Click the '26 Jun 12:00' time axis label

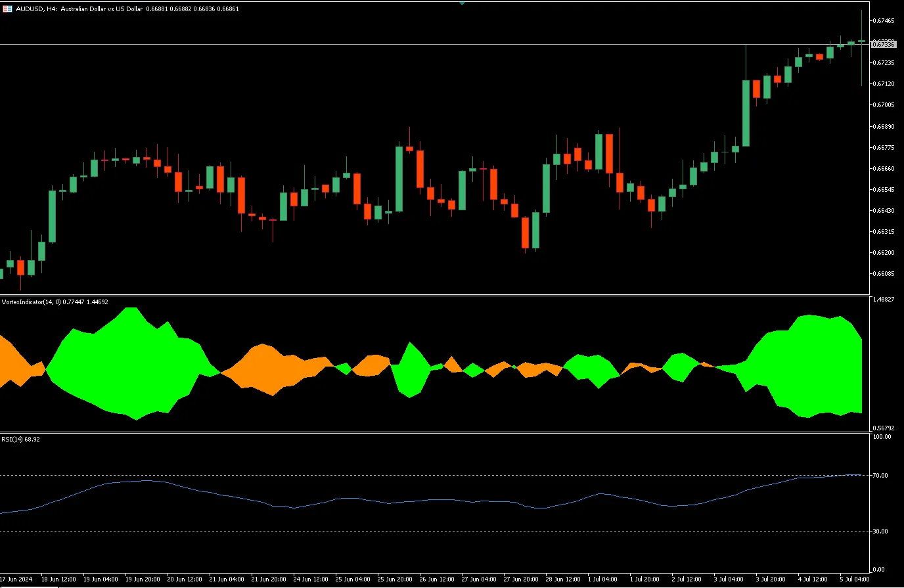pyautogui.click(x=437, y=579)
